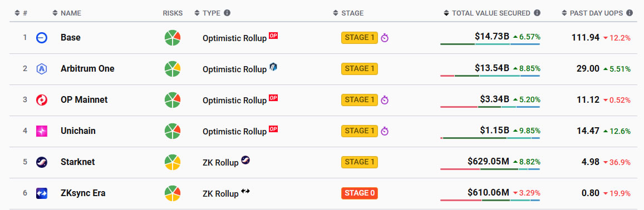Click the Arbitrum One logo icon

[x=42, y=69]
